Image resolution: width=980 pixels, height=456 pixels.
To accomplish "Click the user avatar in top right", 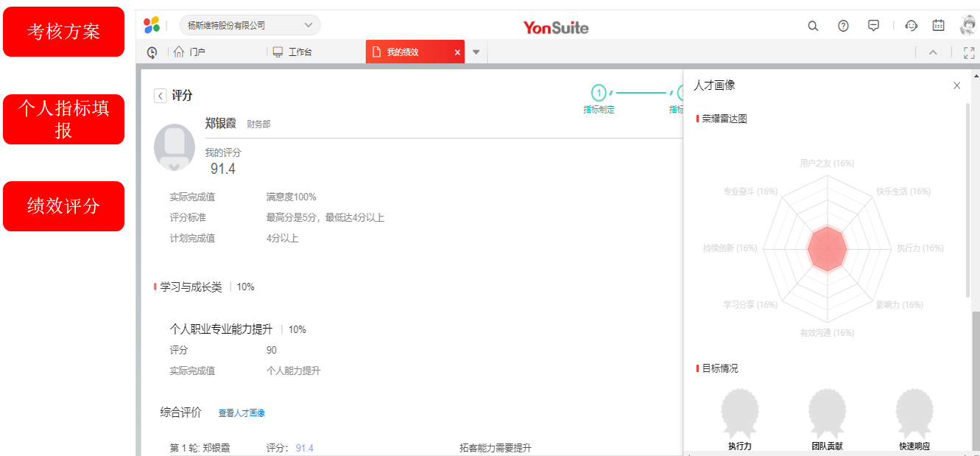I will pyautogui.click(x=967, y=26).
